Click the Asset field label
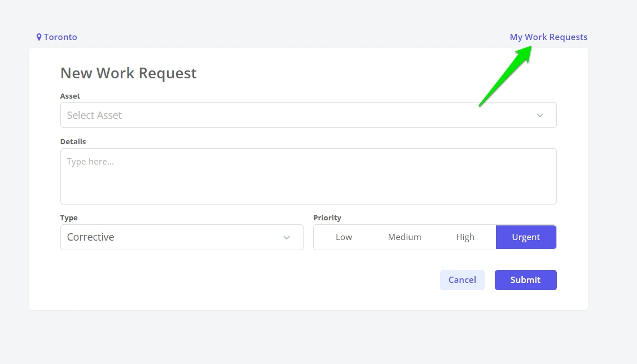This screenshot has width=637, height=364. 70,96
